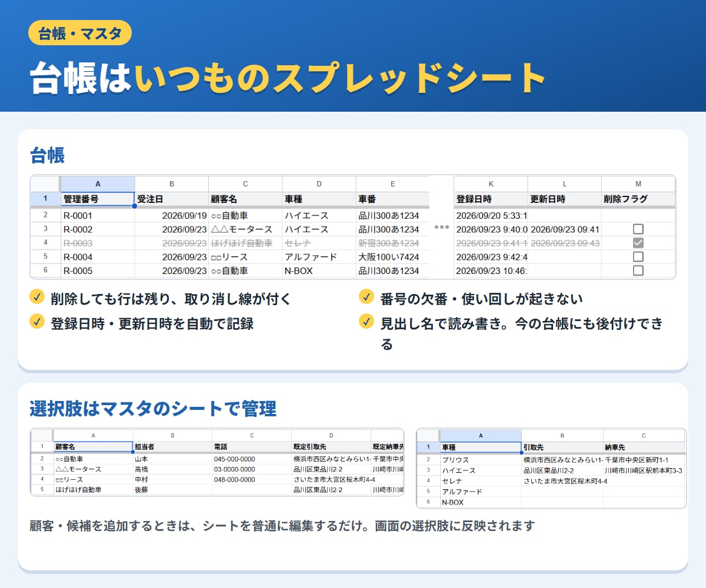Uncheck the 削除フラグ checkbox for R-0003
Screen dimensions: 706x588
tap(638, 243)
